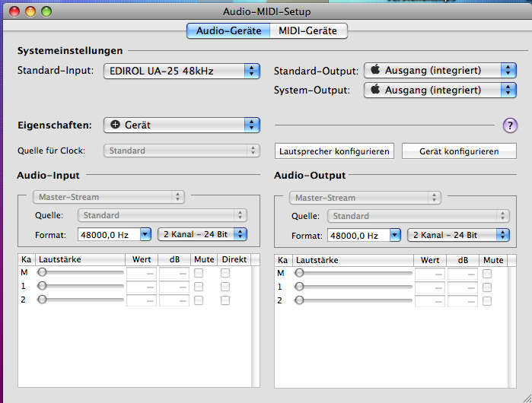This screenshot has width=532, height=403.
Task: Open Audio-Output 2 Kanal - 24 Bit dropdown
Action: [459, 235]
